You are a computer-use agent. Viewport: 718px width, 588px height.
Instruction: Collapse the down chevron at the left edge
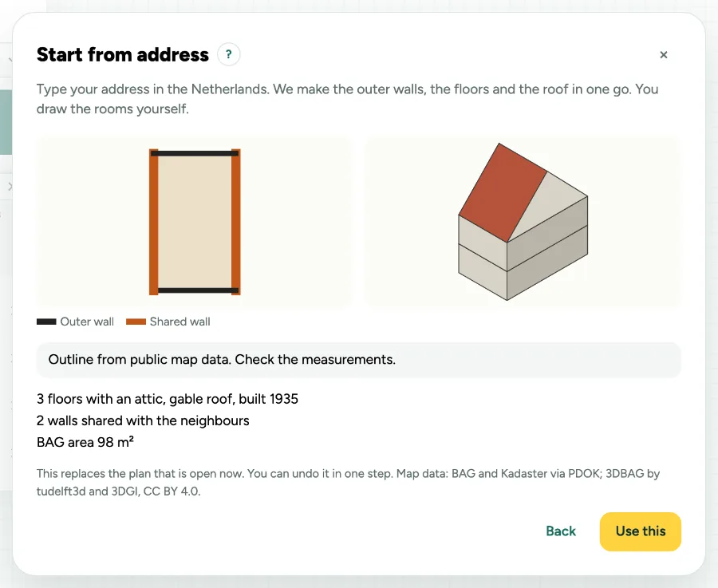point(10,60)
